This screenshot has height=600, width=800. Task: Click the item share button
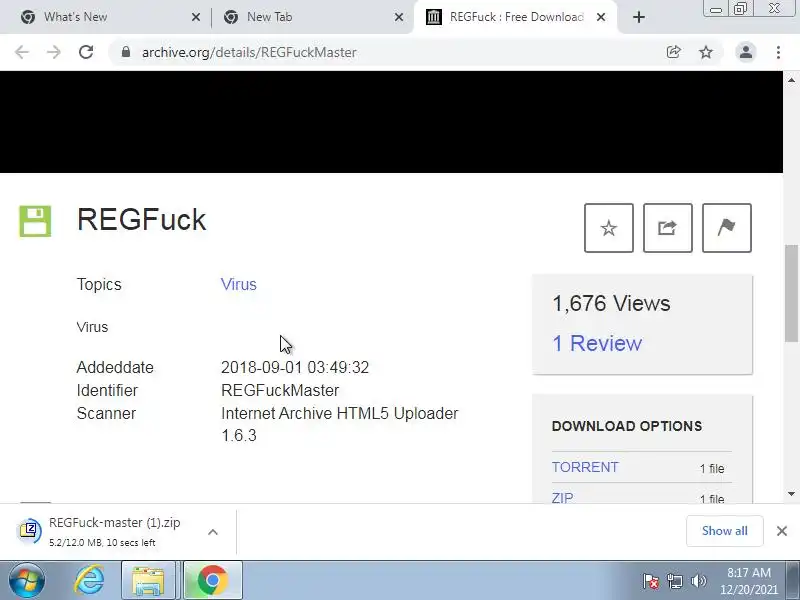(667, 228)
